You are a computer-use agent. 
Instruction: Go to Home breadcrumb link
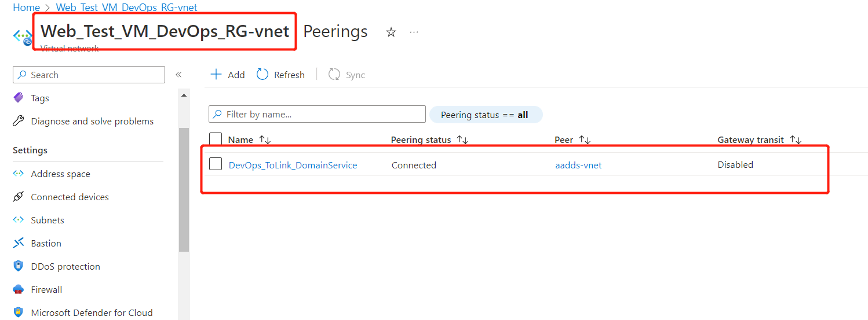coord(26,8)
